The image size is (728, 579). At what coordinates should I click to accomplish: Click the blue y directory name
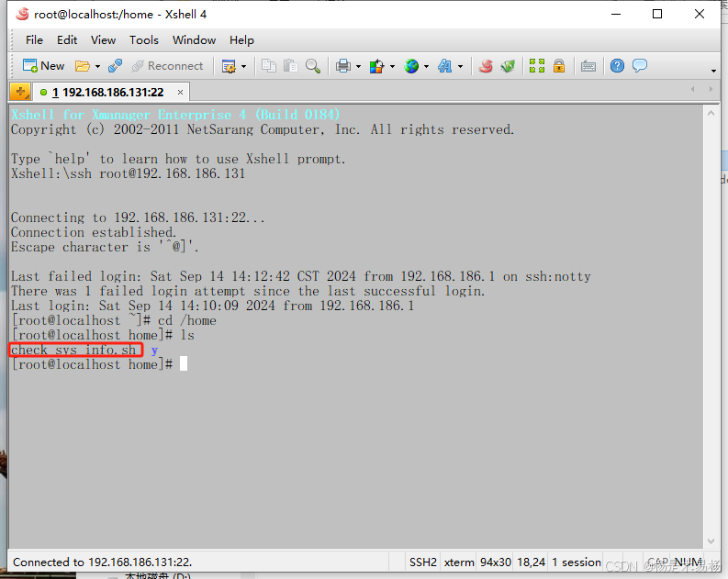(154, 351)
